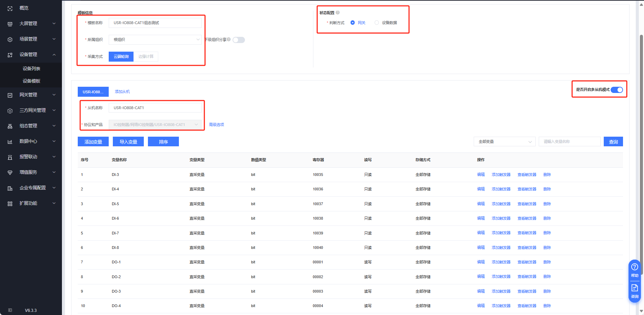Click the 导入变量 button
This screenshot has width=644, height=315.
pyautogui.click(x=128, y=141)
